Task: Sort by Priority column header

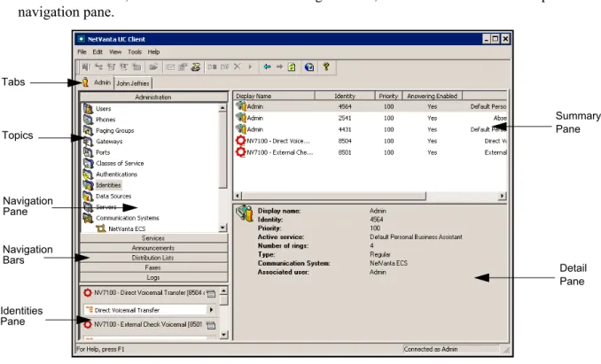Action: (x=388, y=96)
